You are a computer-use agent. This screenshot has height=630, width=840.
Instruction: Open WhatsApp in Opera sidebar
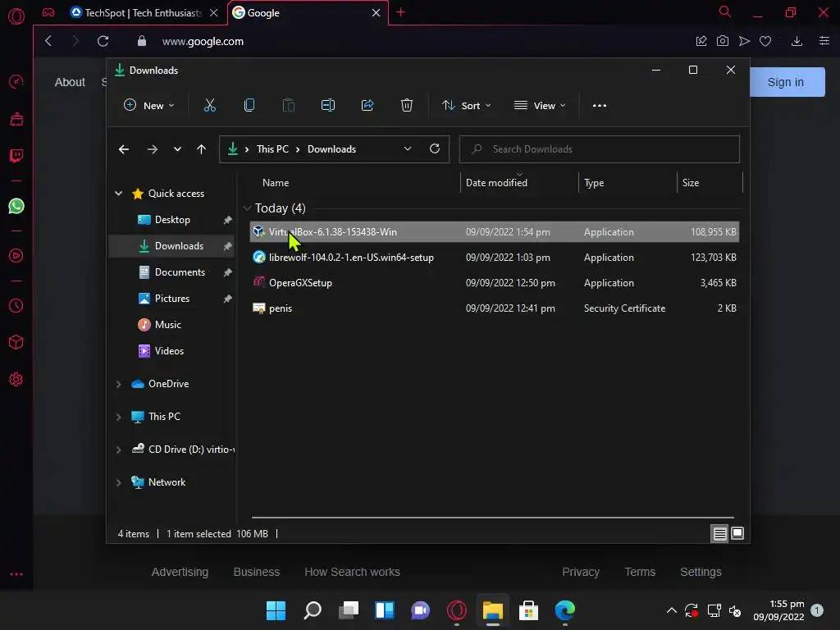tap(16, 206)
